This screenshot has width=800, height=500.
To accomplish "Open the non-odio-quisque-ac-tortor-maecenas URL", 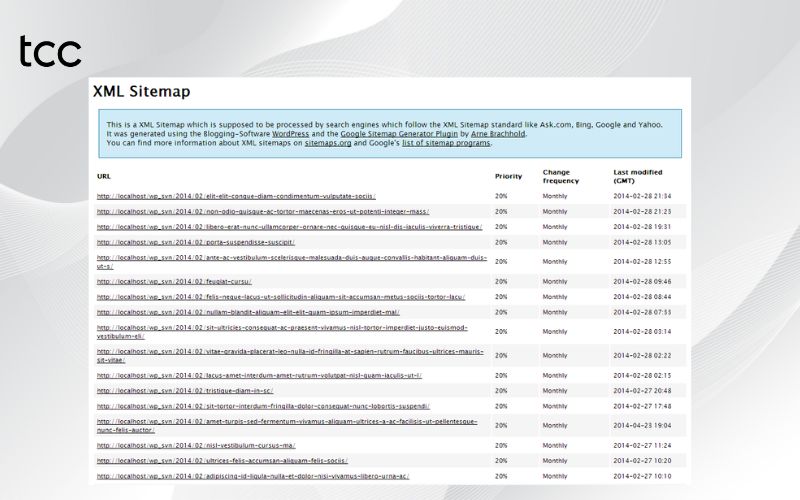I will (263, 211).
